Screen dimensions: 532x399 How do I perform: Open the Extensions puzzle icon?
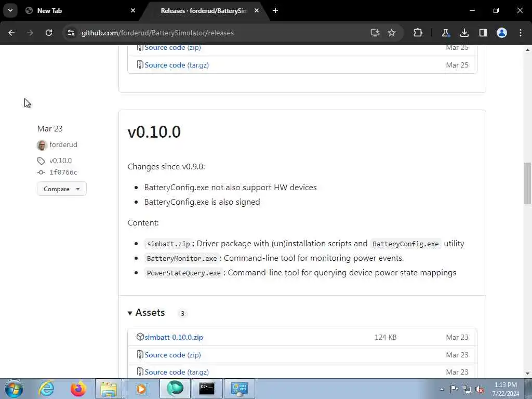(418, 33)
